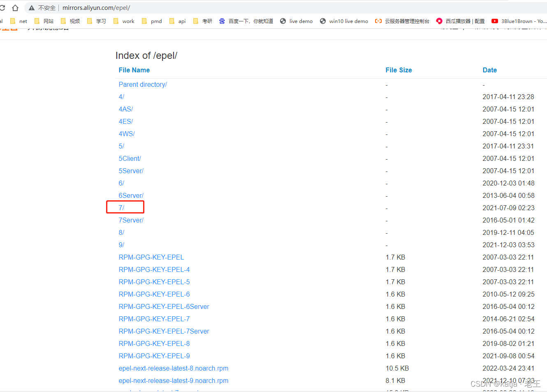This screenshot has width=547, height=392.
Task: Open the 4ES/ directory
Action: (126, 121)
